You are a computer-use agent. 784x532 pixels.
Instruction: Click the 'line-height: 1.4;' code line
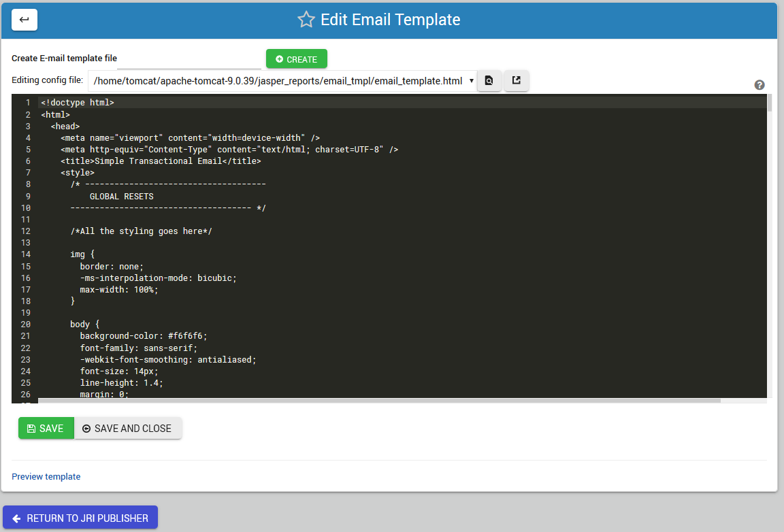coord(122,383)
